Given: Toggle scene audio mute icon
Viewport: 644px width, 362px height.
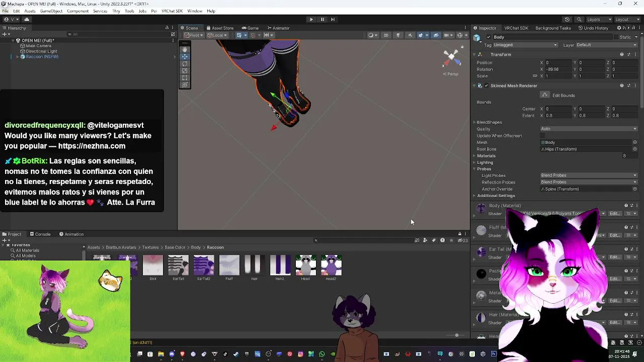Looking at the screenshot, I should click(410, 35).
